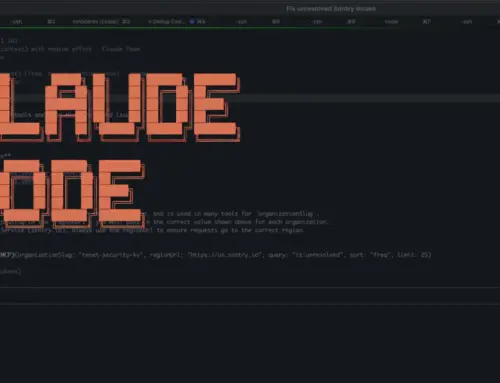
Task: Open the ssh tab labeled ⌘5
Action: [257, 22]
